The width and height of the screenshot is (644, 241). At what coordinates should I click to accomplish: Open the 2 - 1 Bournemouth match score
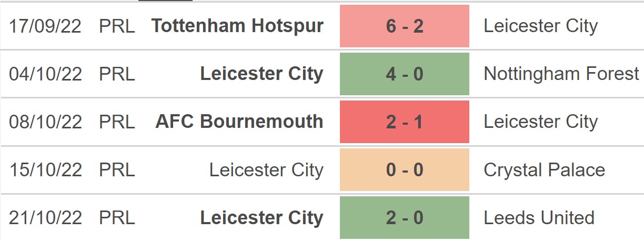[x=405, y=122]
